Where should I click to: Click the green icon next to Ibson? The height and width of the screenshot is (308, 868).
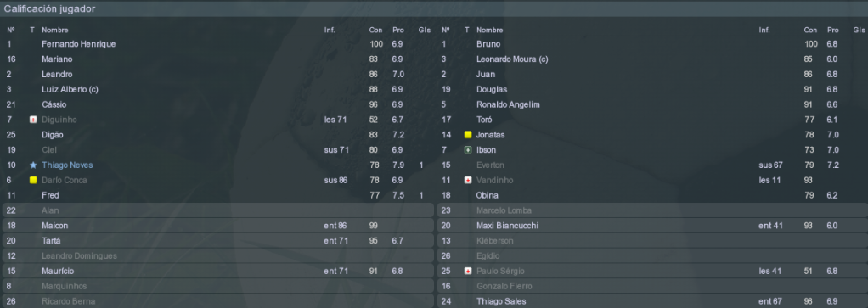468,150
